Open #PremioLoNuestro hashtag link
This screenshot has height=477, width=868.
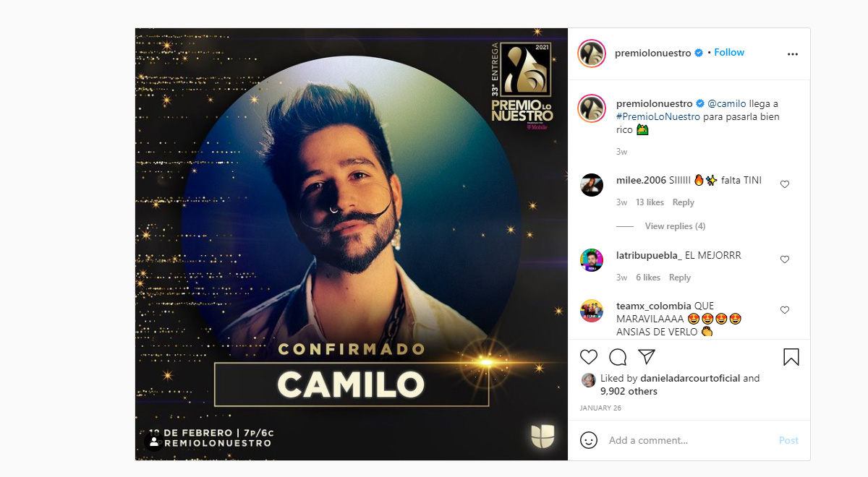(658, 116)
